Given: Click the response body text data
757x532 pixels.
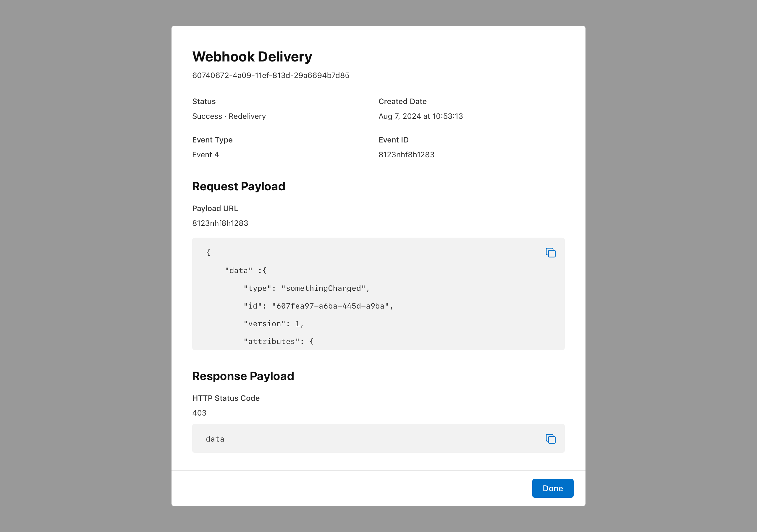Looking at the screenshot, I should click(215, 439).
